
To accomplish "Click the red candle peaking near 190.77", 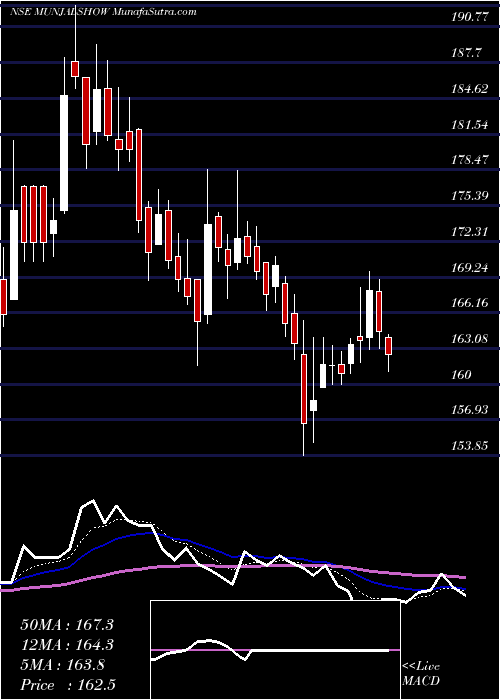I will point(75,69).
